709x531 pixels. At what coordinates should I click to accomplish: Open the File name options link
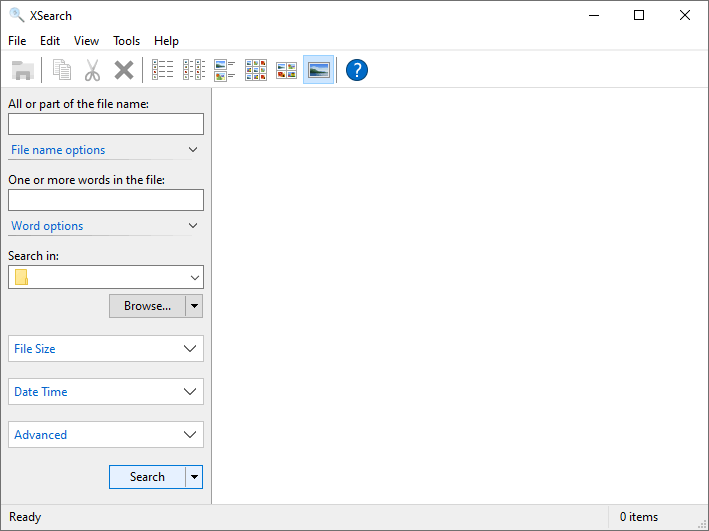click(58, 150)
